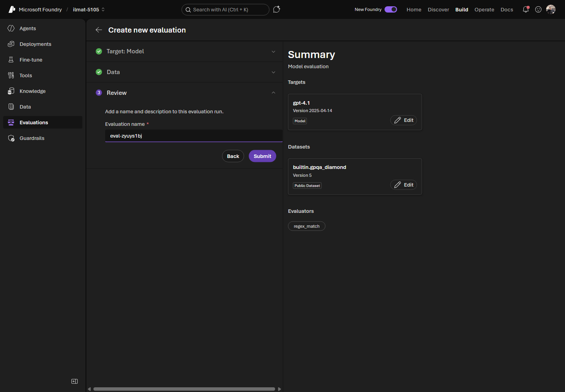Image resolution: width=565 pixels, height=392 pixels.
Task: Click the Deployments sidebar icon
Action: (x=11, y=44)
